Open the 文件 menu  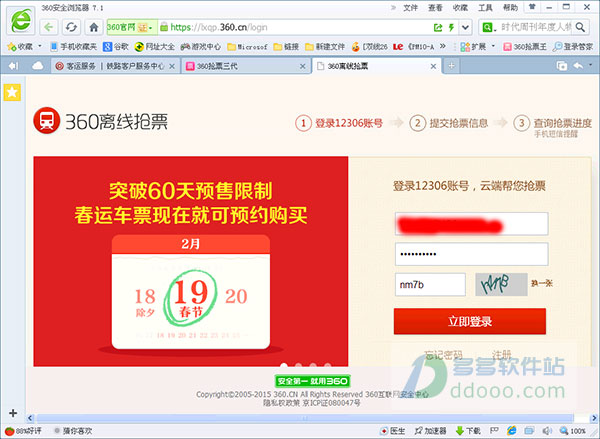tap(410, 8)
